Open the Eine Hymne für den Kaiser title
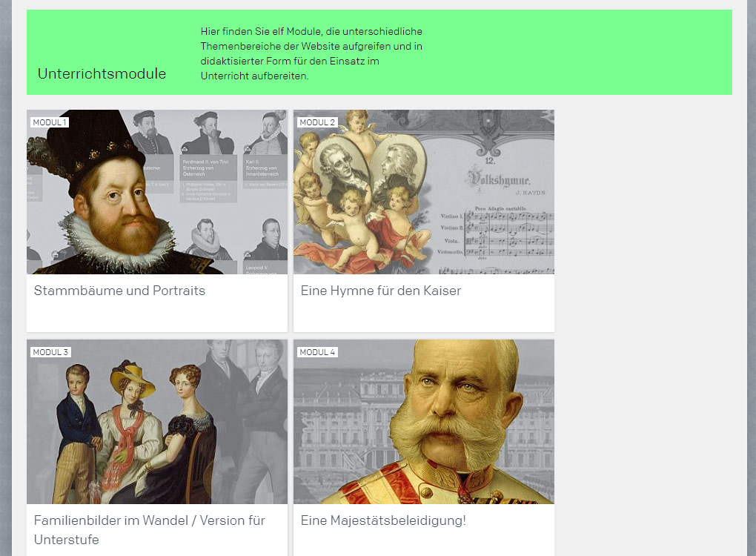 381,291
